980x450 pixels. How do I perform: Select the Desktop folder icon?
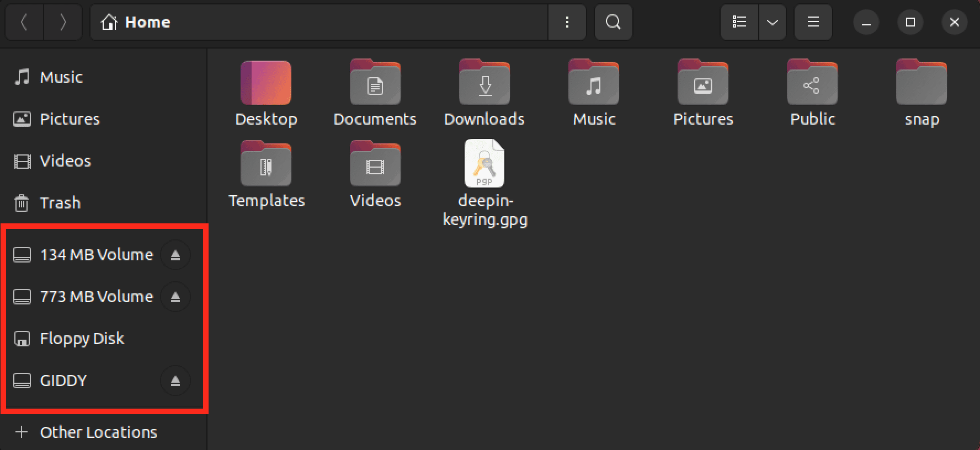tap(266, 83)
